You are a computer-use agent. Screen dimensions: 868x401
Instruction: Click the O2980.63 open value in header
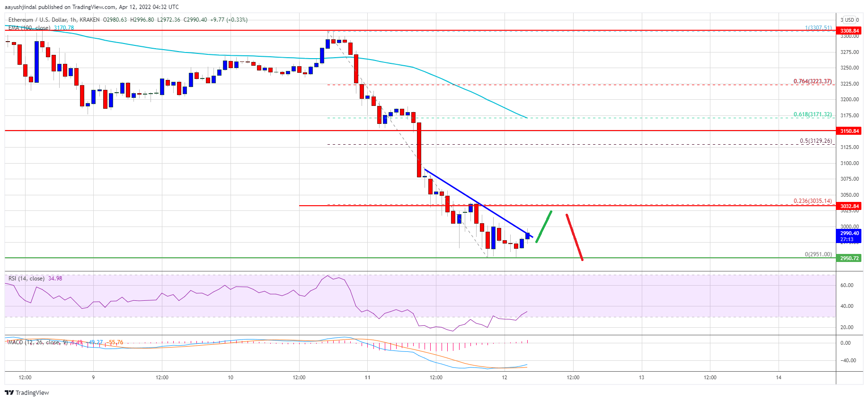tap(115, 20)
